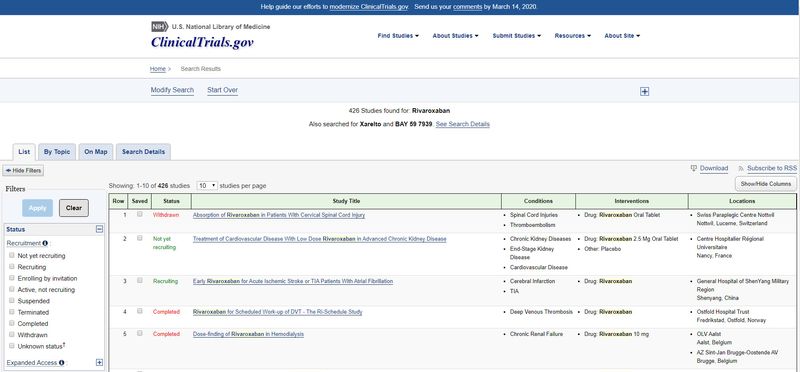Open the Resources dropdown menu
This screenshot has width=800, height=372.
click(573, 36)
